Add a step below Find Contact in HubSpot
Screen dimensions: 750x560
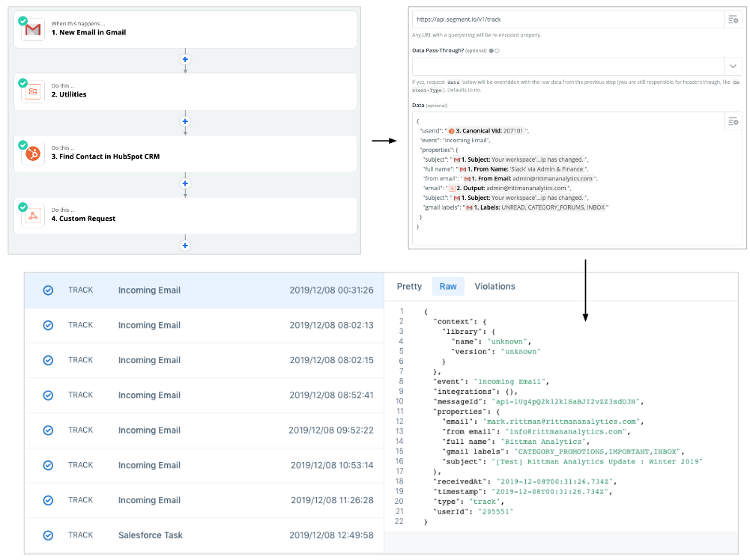pyautogui.click(x=185, y=183)
